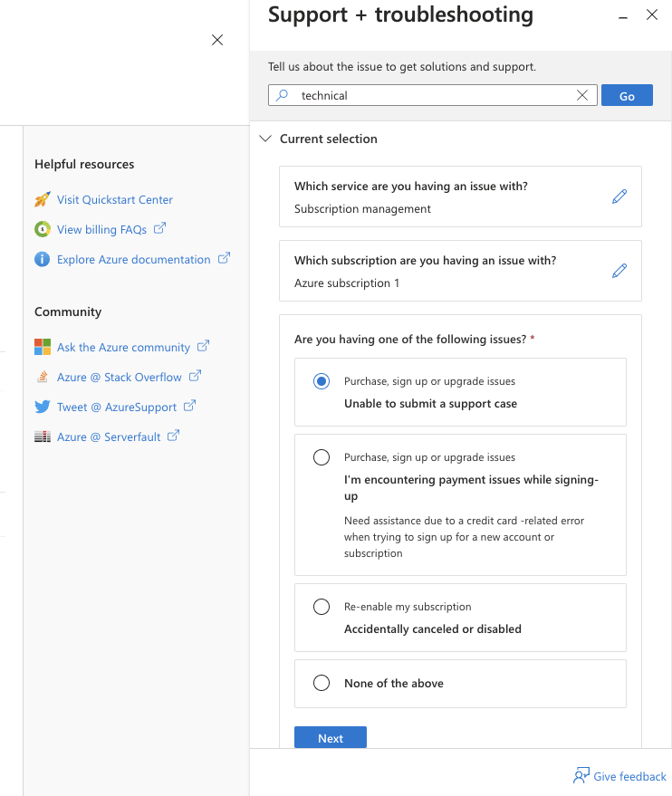The width and height of the screenshot is (672, 796).
Task: Click the credit card error description text
Action: pos(464,537)
